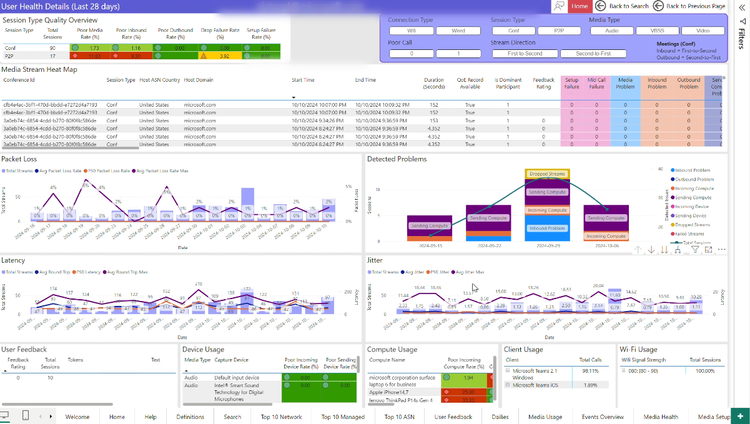750x424 pixels.
Task: Switch to the Top 10 Network tab
Action: pyautogui.click(x=282, y=416)
